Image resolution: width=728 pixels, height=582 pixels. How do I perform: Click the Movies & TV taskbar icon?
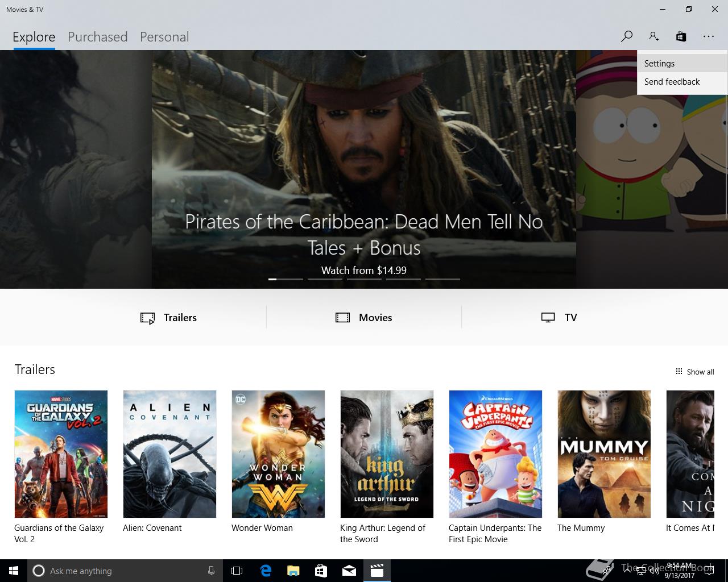[x=377, y=571]
